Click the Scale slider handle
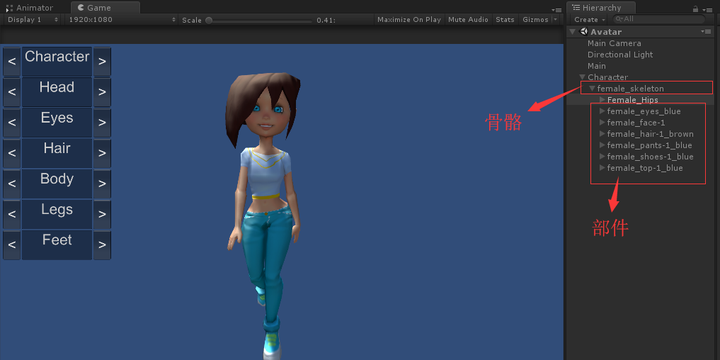Viewport: 720px width, 360px height. coord(209,20)
